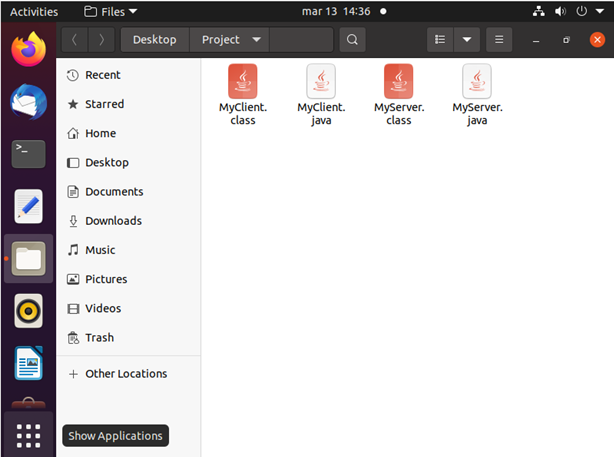The image size is (614, 457).
Task: Go forward to next folder
Action: [x=101, y=40]
